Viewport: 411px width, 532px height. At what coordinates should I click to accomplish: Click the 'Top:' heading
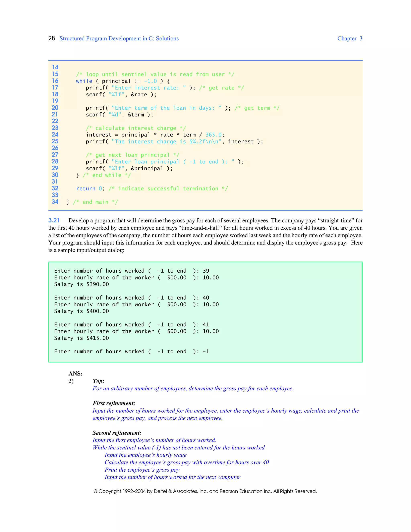pos(98,381)
